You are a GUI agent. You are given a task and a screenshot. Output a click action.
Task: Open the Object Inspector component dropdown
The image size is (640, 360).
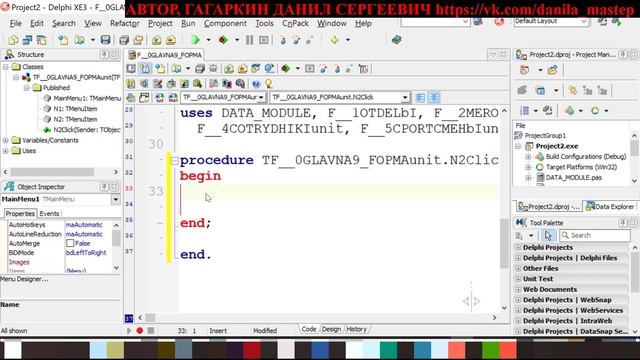[x=116, y=199]
